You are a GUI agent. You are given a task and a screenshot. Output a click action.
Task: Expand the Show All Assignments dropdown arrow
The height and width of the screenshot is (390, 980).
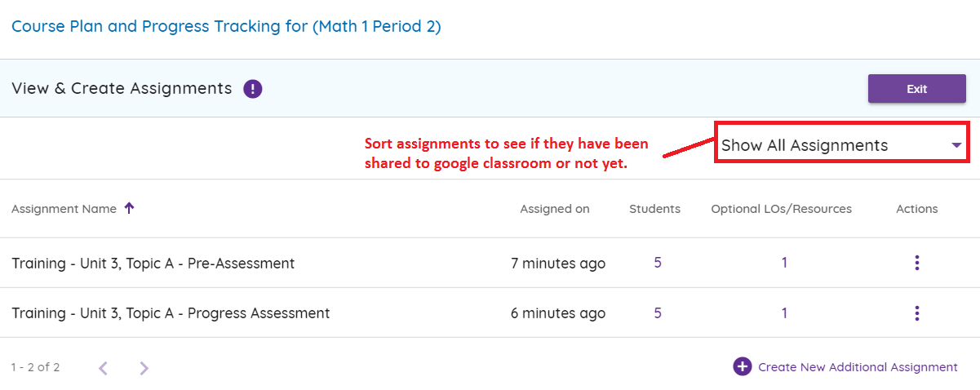pos(956,145)
